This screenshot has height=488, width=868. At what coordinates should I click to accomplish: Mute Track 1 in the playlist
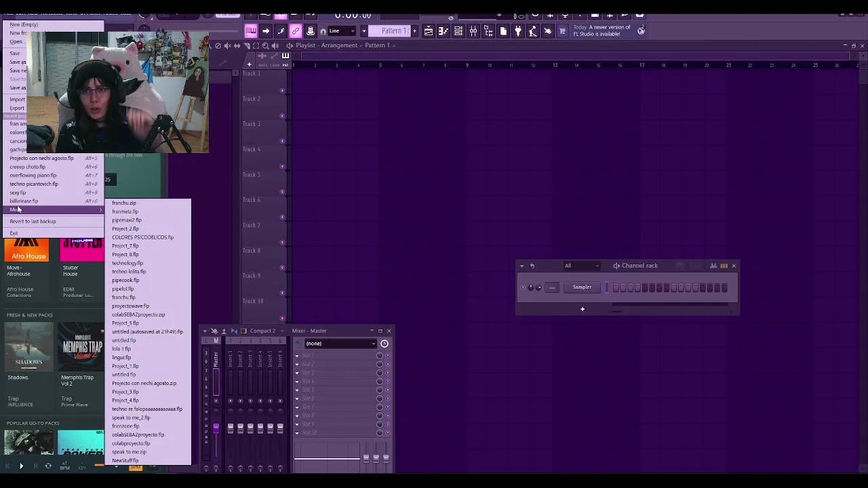(282, 90)
